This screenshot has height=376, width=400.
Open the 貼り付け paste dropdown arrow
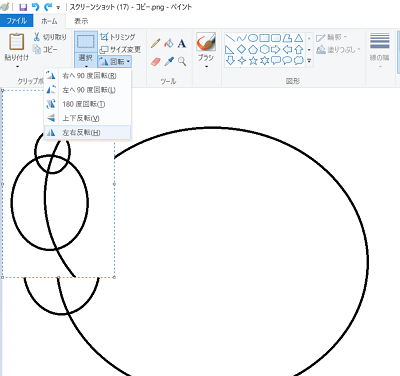(x=17, y=66)
